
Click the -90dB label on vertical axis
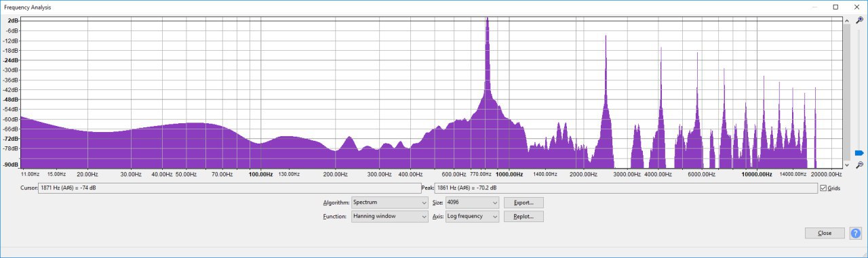tap(11, 165)
